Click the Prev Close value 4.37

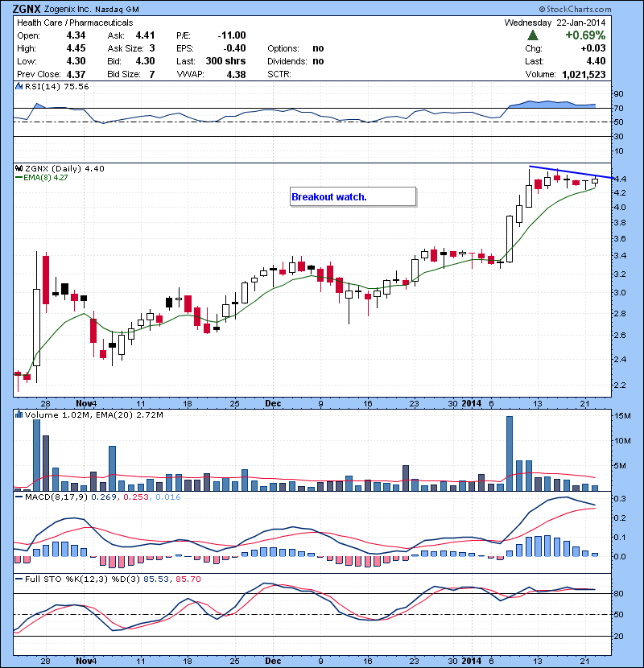pos(76,75)
